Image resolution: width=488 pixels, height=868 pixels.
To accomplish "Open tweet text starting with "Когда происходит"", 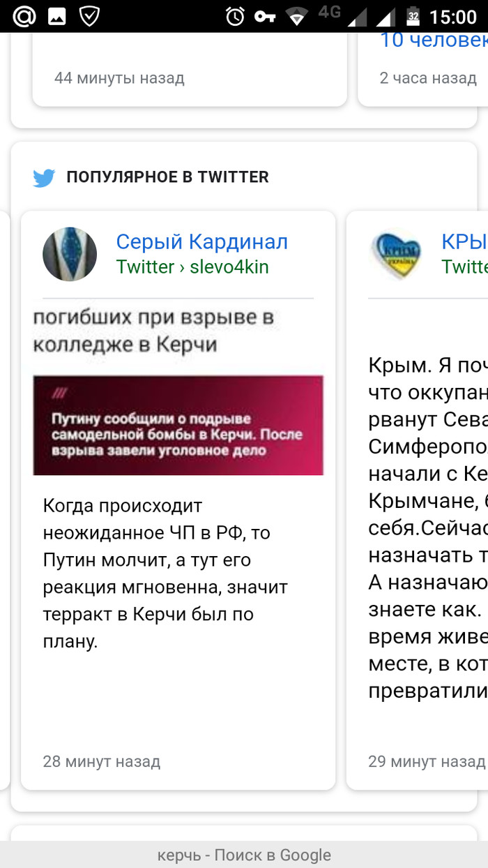I will 165,573.
